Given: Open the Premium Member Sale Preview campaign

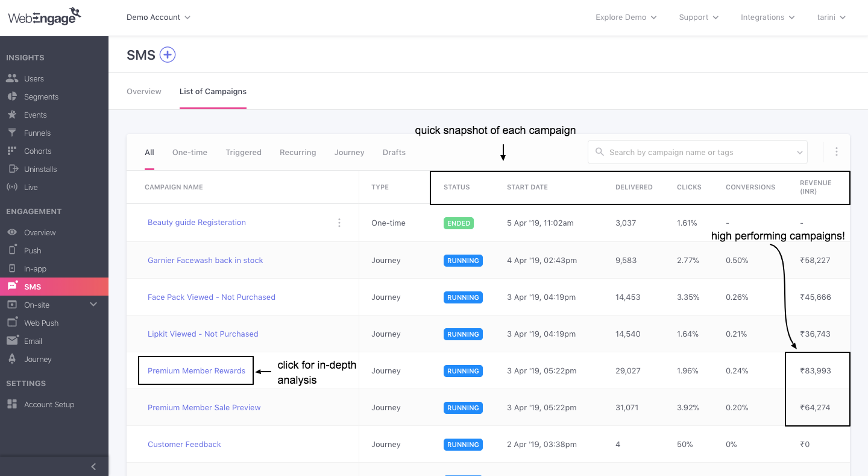Looking at the screenshot, I should (204, 407).
